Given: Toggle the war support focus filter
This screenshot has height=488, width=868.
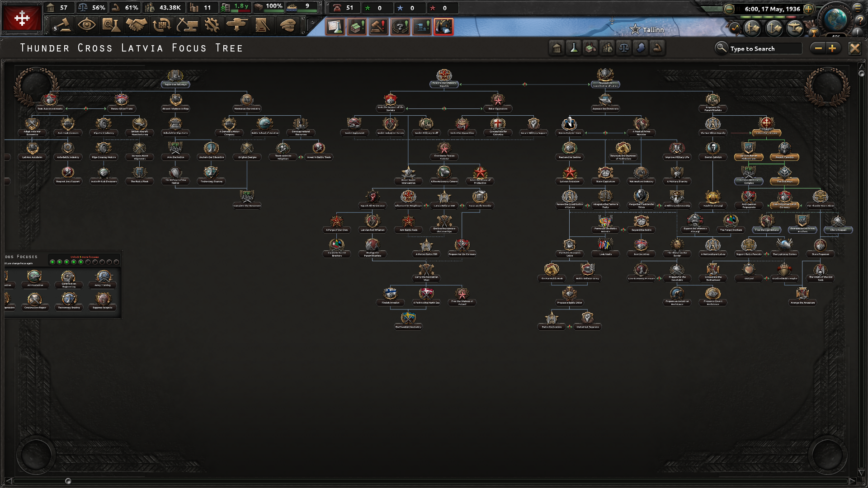Looking at the screenshot, I should point(657,48).
